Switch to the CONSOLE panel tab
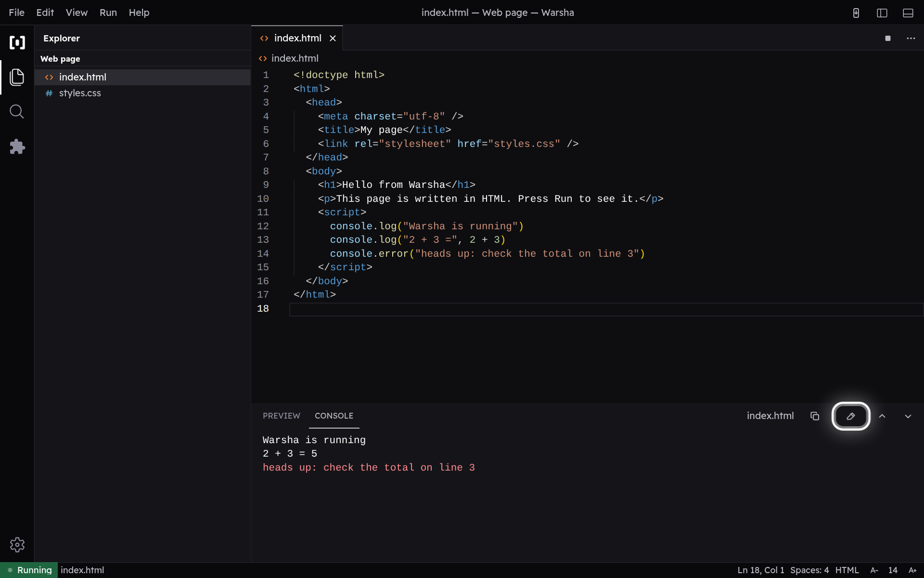Screen dimensions: 924x578 (334, 416)
